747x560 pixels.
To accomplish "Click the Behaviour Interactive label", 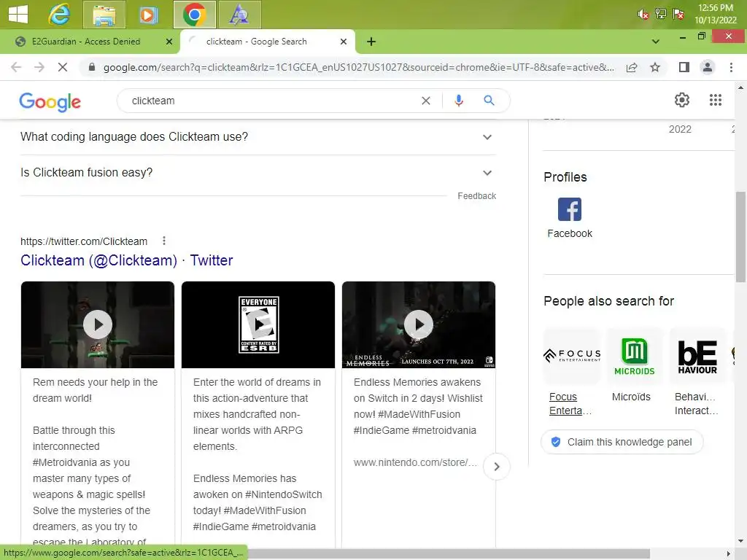I will [696, 404].
